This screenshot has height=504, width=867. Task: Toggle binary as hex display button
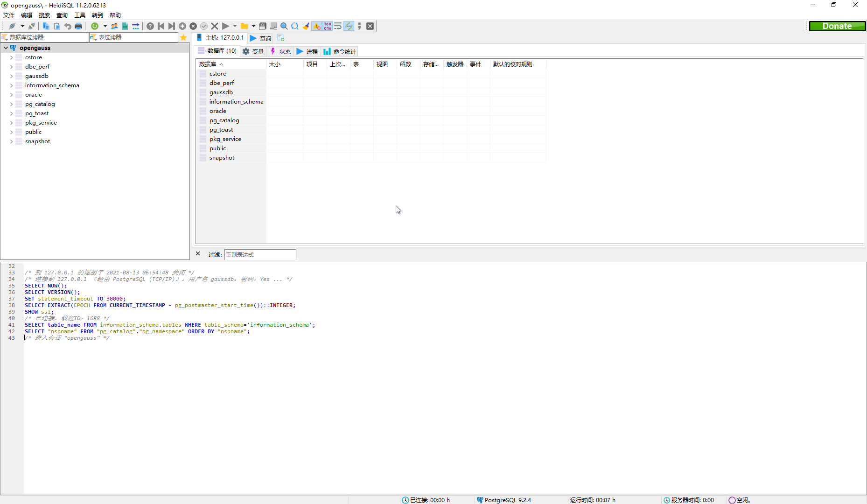point(328,26)
